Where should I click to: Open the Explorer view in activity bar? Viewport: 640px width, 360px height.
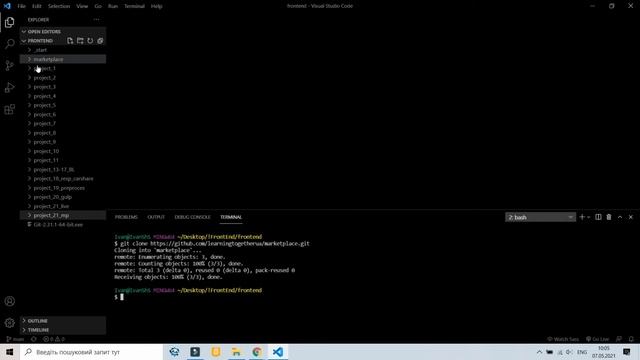10,22
